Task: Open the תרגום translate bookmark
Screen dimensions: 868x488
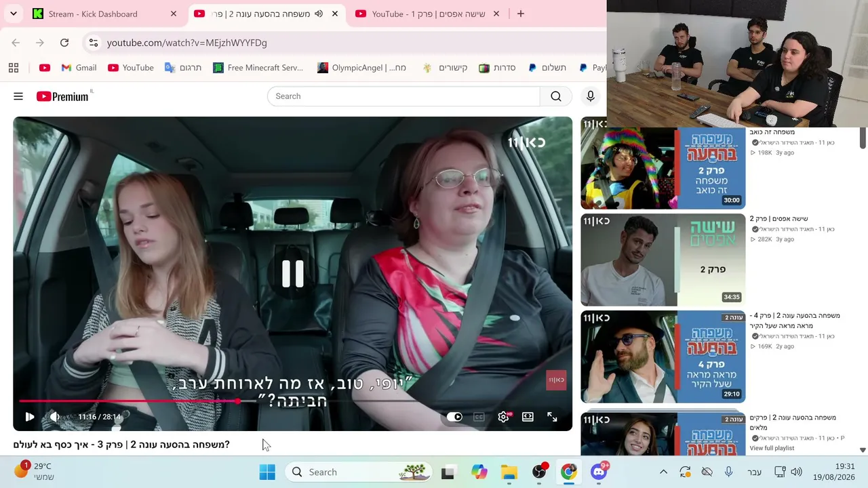Action: (x=183, y=68)
